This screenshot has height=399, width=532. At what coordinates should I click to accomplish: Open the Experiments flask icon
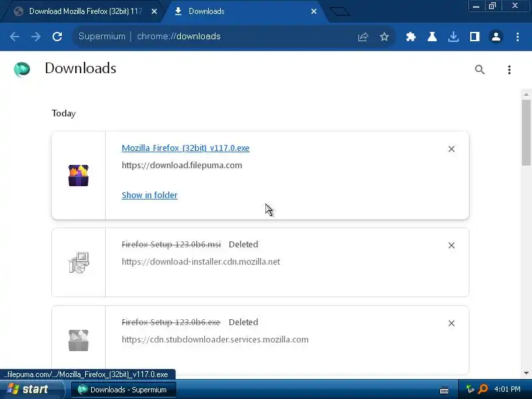click(x=432, y=37)
